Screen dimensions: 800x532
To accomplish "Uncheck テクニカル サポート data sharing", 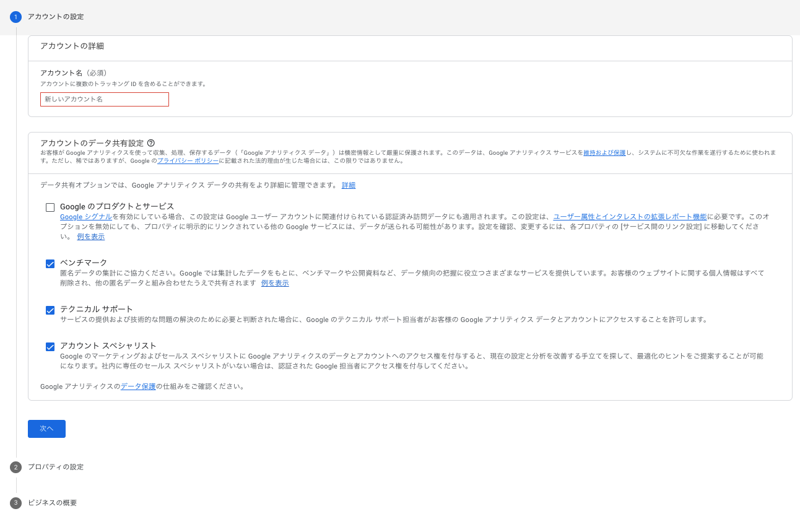I will [x=50, y=310].
